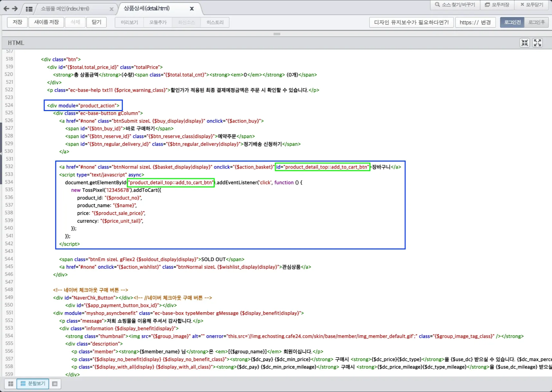Open the 미리보기 preview
Image resolution: width=552 pixels, height=392 pixels.
[129, 22]
